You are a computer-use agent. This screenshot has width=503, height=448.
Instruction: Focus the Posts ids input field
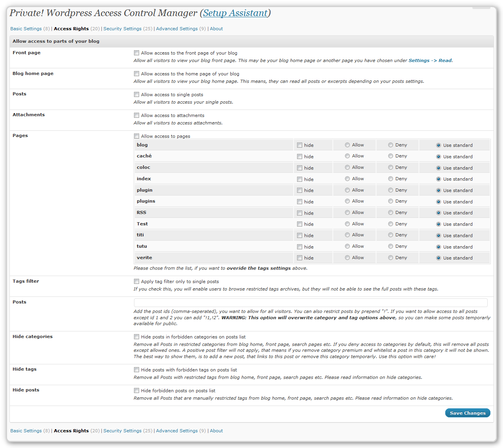tap(310, 302)
